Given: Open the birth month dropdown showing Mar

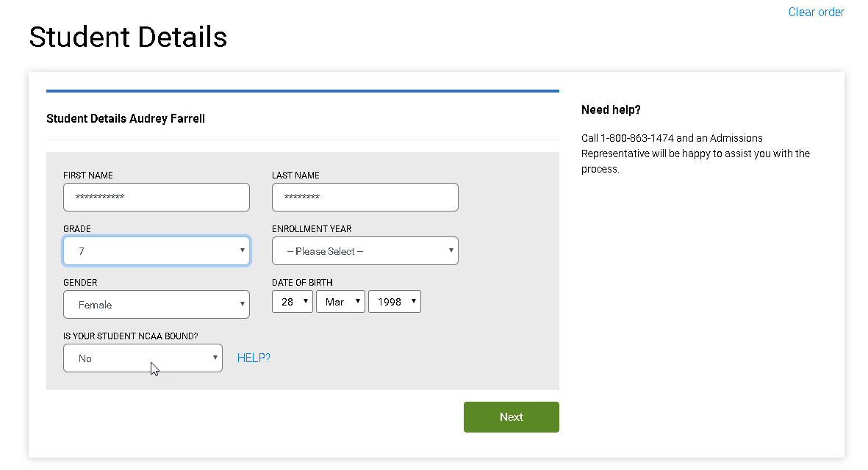Looking at the screenshot, I should coord(340,301).
